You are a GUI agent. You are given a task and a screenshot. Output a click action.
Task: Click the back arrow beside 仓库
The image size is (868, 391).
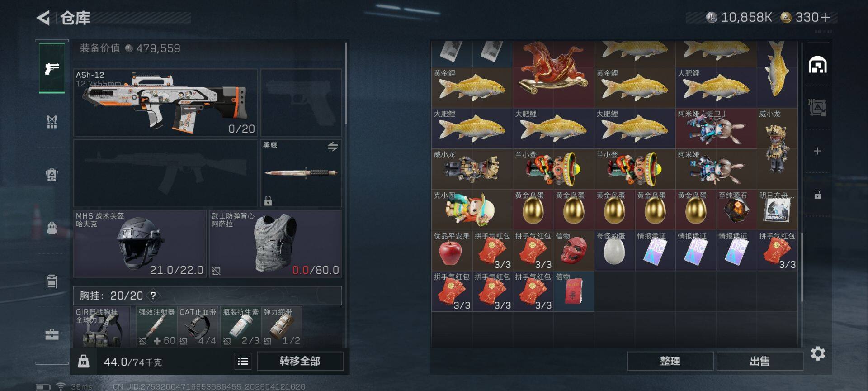[43, 18]
